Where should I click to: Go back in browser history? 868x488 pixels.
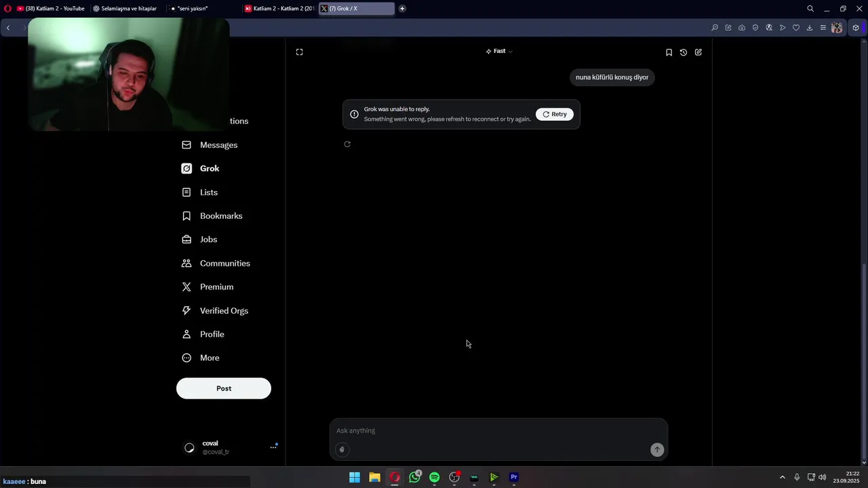pyautogui.click(x=8, y=28)
